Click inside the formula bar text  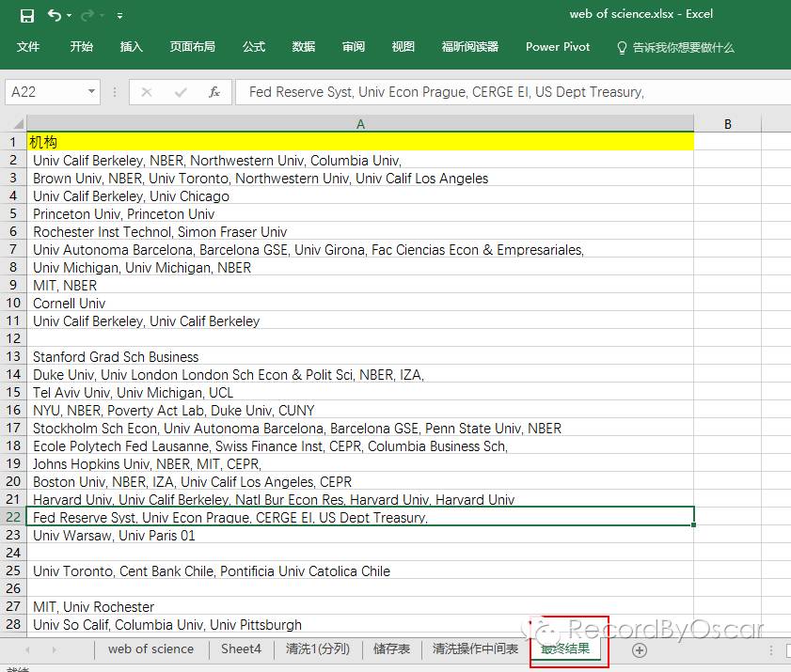pos(513,92)
